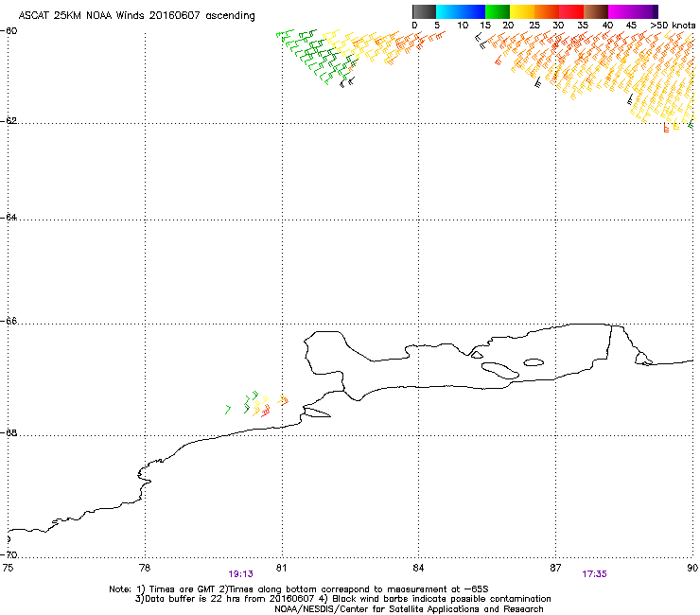Click the legend tick label '10'
700x615 pixels.
pyautogui.click(x=463, y=26)
